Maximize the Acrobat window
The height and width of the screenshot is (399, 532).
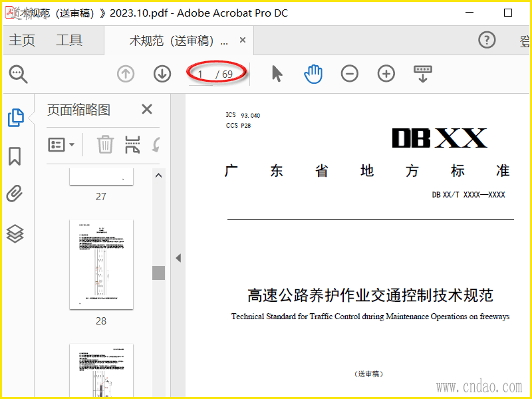[x=508, y=13]
